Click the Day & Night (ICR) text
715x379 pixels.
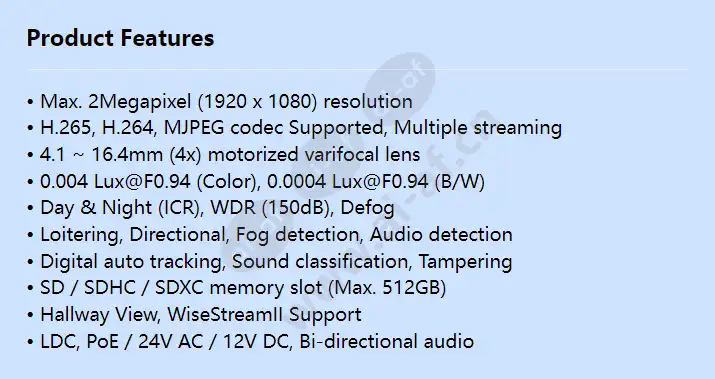[121, 208]
